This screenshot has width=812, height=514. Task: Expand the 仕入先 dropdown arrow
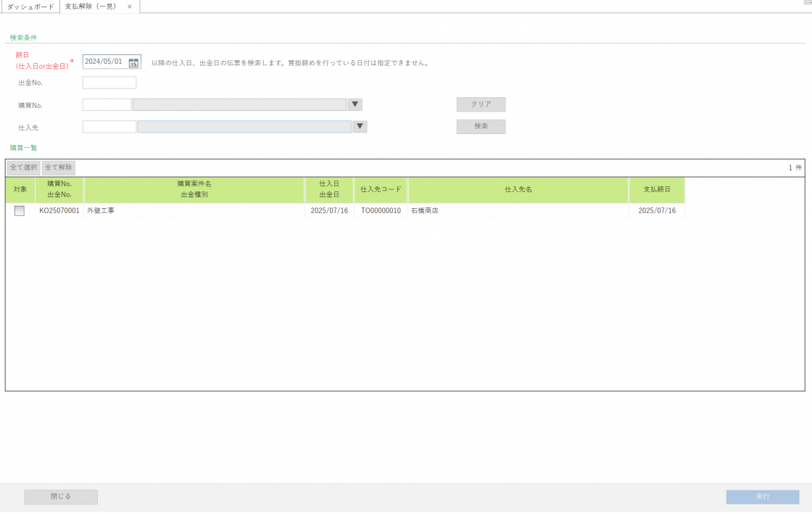(x=360, y=127)
